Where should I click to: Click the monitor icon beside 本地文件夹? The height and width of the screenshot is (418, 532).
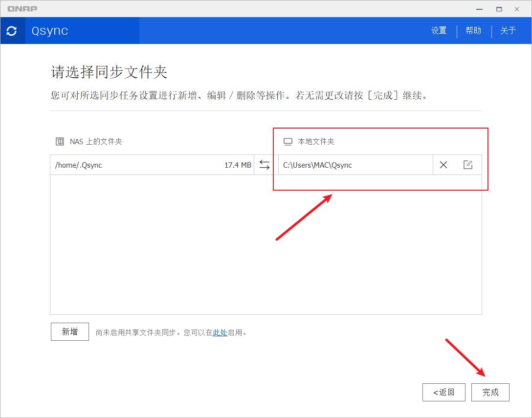(x=288, y=141)
